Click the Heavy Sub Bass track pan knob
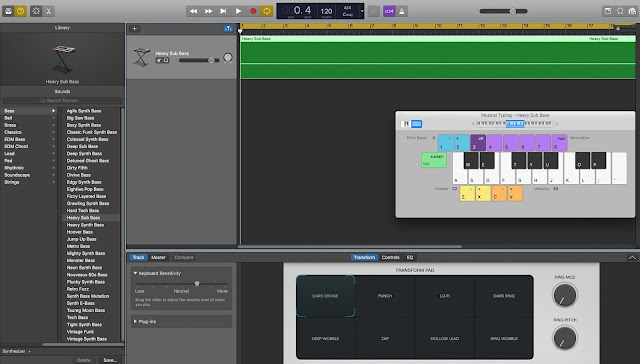Image resolution: width=640 pixels, height=364 pixels. click(228, 58)
